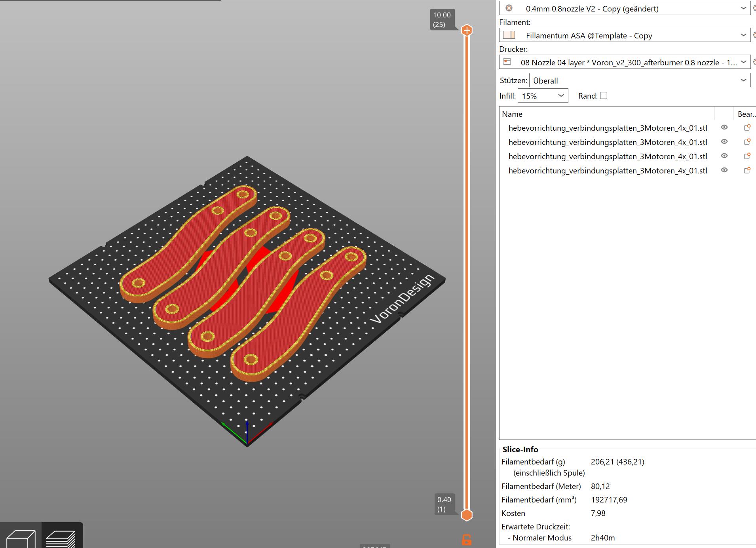756x548 pixels.
Task: Click the edit icon of the second STL row
Action: (747, 142)
